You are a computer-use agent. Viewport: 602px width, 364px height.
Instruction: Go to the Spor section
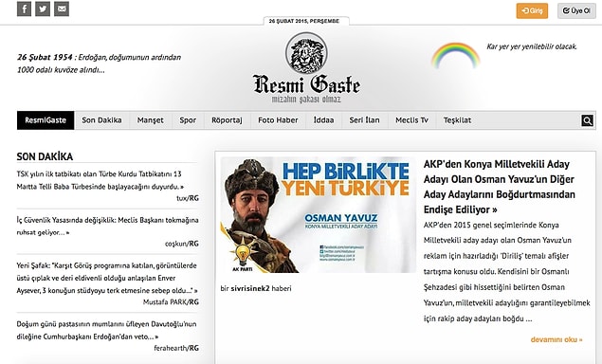pos(188,120)
